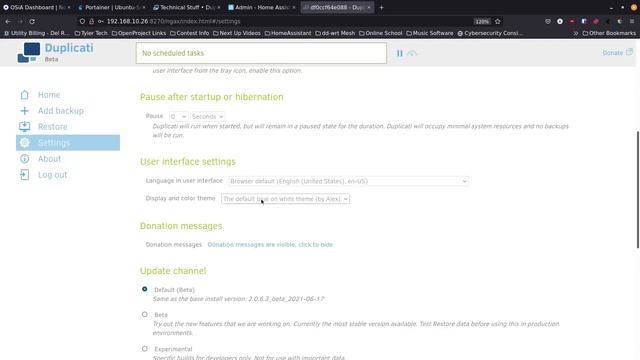Open the About page
This screenshot has width=640, height=360.
coord(49,159)
